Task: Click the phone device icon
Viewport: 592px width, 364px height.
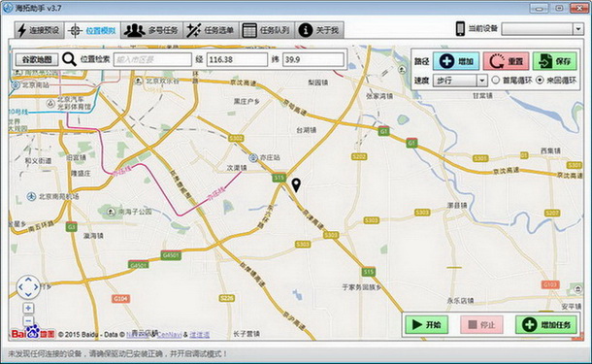Action: 460,29
